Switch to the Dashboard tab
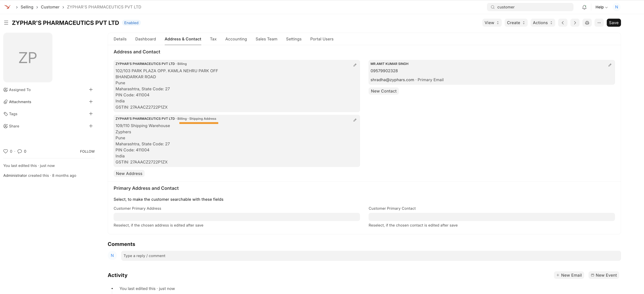Viewport: 644px width, 294px height. [x=146, y=39]
